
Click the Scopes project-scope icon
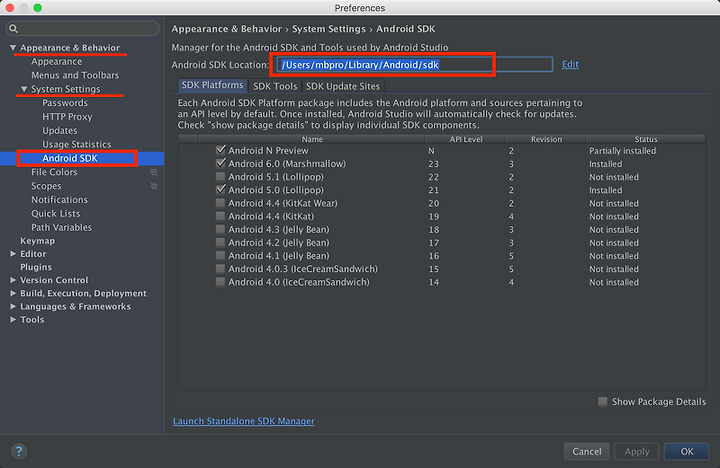point(154,186)
